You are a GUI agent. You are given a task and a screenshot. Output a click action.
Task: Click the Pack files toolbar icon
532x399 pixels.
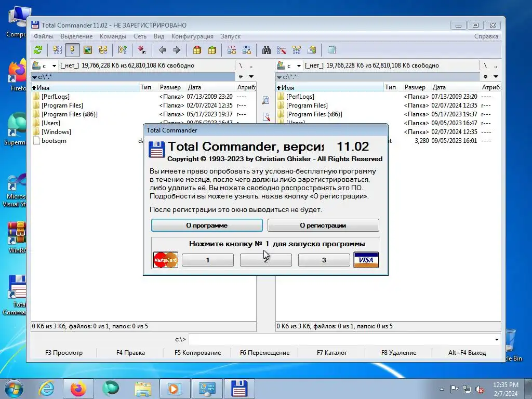[197, 50]
